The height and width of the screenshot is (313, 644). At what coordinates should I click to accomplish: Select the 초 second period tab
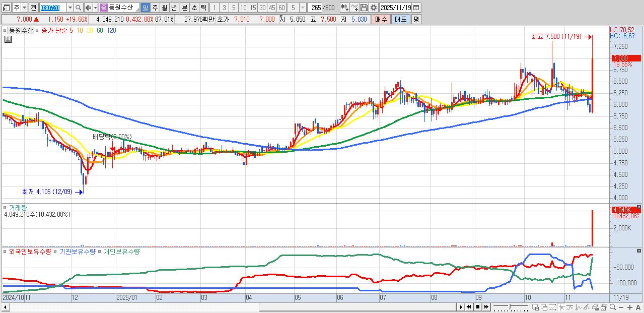click(x=194, y=8)
